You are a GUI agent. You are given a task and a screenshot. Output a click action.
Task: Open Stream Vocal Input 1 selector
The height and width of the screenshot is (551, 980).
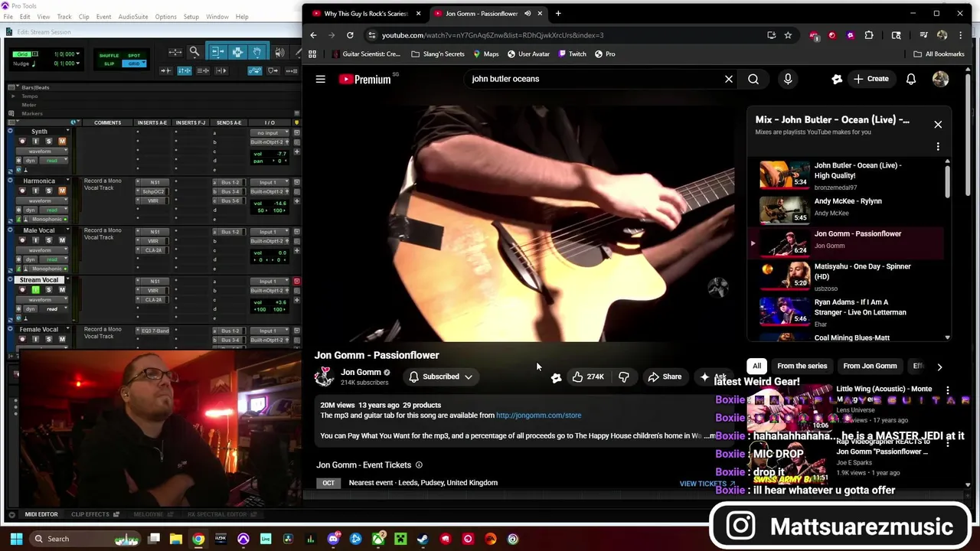pos(269,282)
